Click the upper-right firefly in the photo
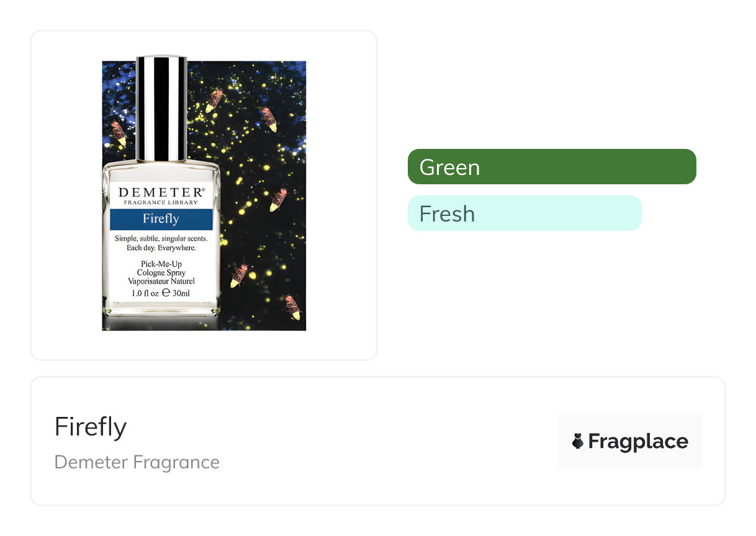The height and width of the screenshot is (536, 756). pyautogui.click(x=269, y=119)
